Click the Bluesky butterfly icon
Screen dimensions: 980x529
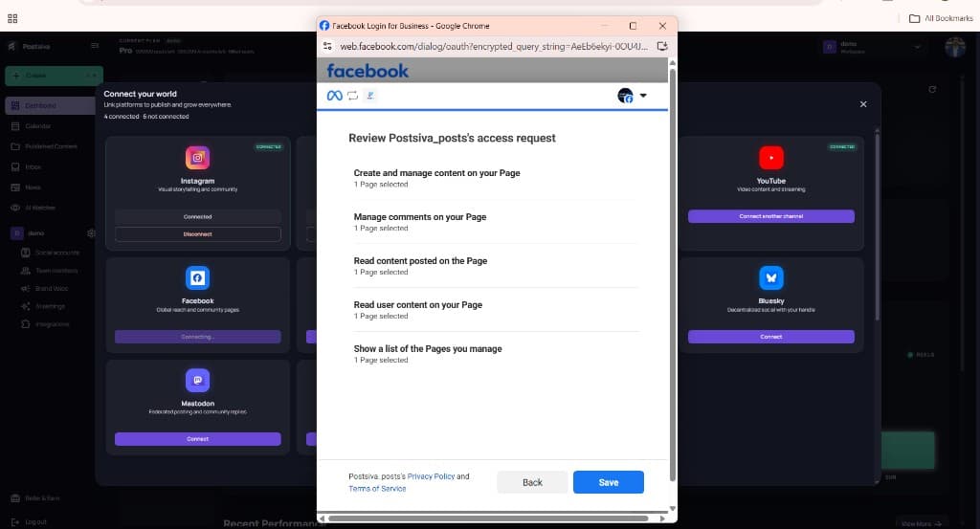(x=771, y=278)
